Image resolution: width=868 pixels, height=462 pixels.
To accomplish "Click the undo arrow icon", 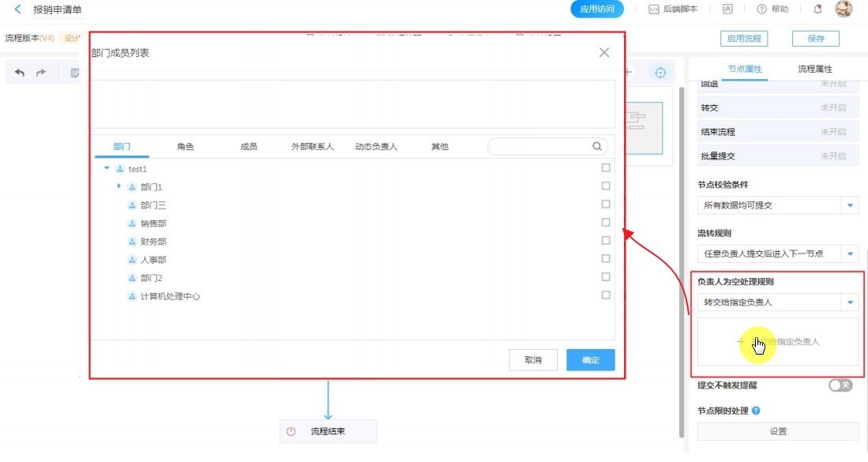I will 20,73.
